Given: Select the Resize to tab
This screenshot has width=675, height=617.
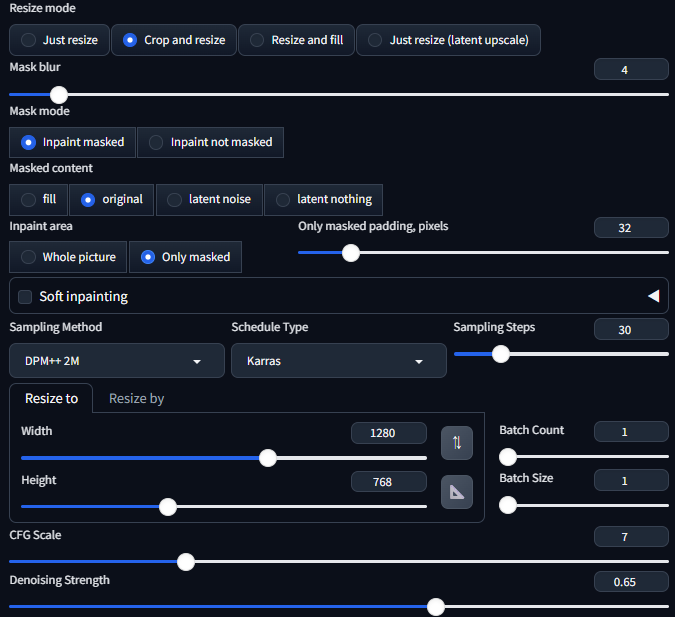Looking at the screenshot, I should click(51, 398).
